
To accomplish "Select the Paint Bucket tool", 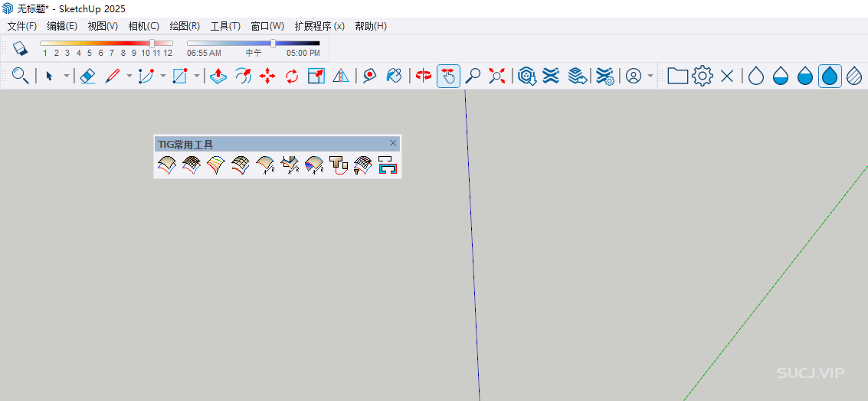I will tap(394, 76).
